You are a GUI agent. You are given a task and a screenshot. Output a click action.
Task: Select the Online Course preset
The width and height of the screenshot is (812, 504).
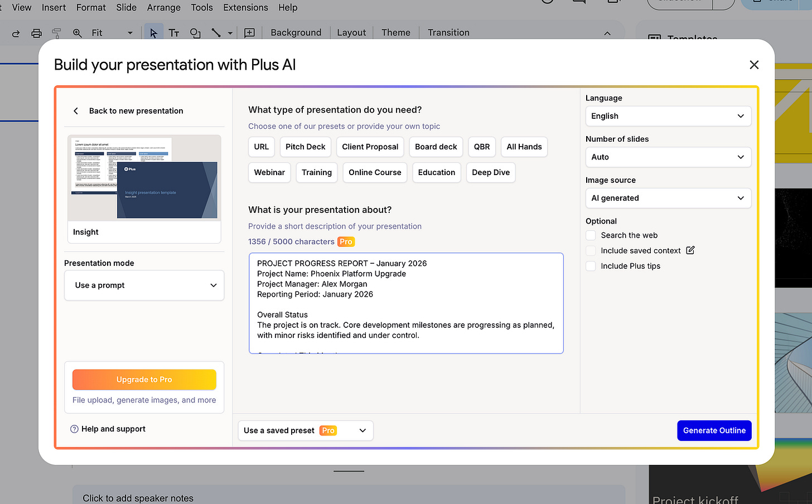(x=375, y=172)
